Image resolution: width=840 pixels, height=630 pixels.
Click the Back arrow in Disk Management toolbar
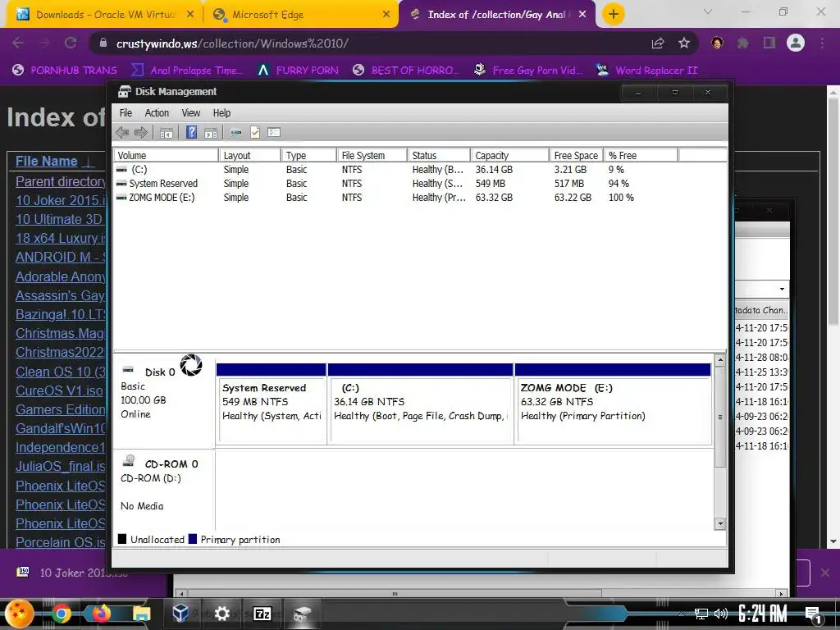122,132
